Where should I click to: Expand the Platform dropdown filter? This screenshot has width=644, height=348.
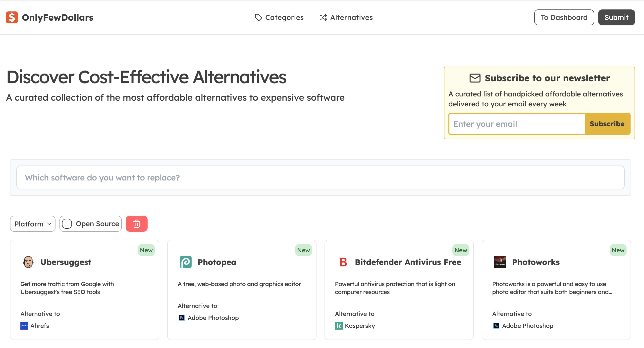(33, 224)
